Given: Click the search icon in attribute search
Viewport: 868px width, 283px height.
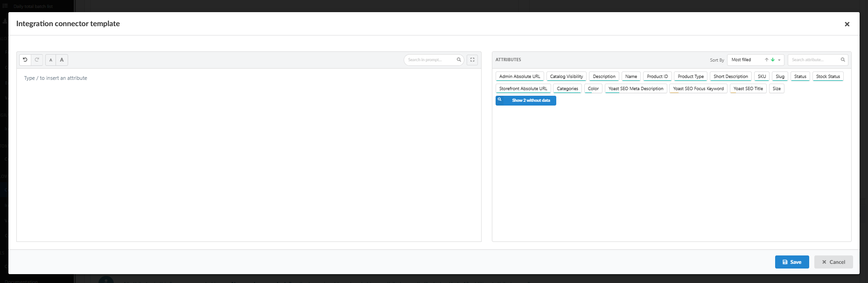Looking at the screenshot, I should coord(843,60).
